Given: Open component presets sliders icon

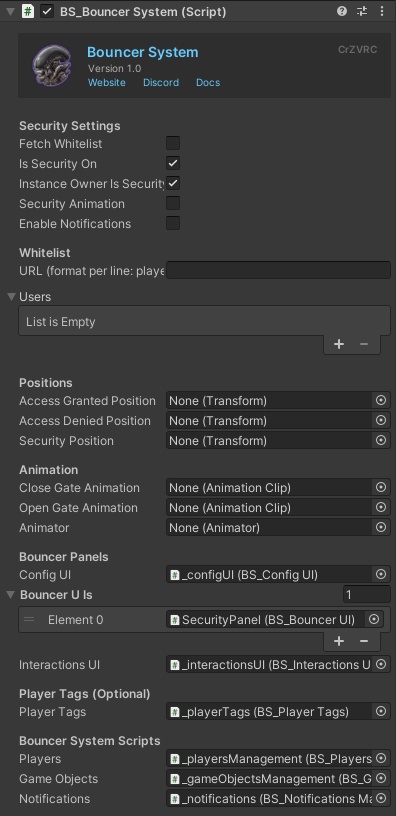Looking at the screenshot, I should coord(362,11).
